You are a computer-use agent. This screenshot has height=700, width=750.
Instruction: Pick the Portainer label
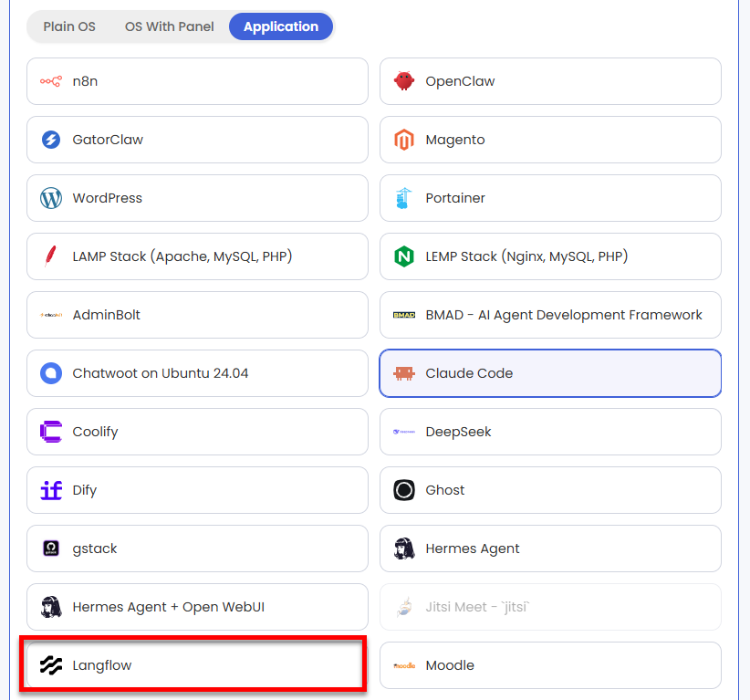[455, 198]
